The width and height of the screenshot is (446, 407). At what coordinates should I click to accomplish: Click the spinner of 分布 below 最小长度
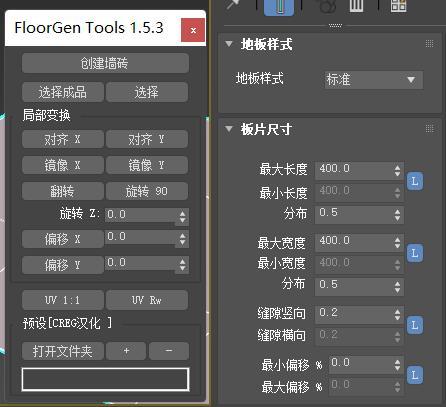point(397,215)
